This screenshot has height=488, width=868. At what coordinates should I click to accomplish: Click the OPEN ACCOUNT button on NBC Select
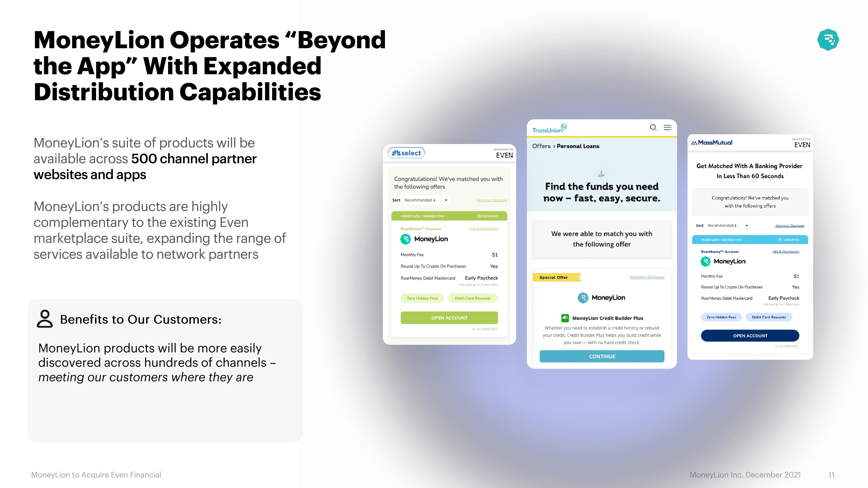pos(449,318)
